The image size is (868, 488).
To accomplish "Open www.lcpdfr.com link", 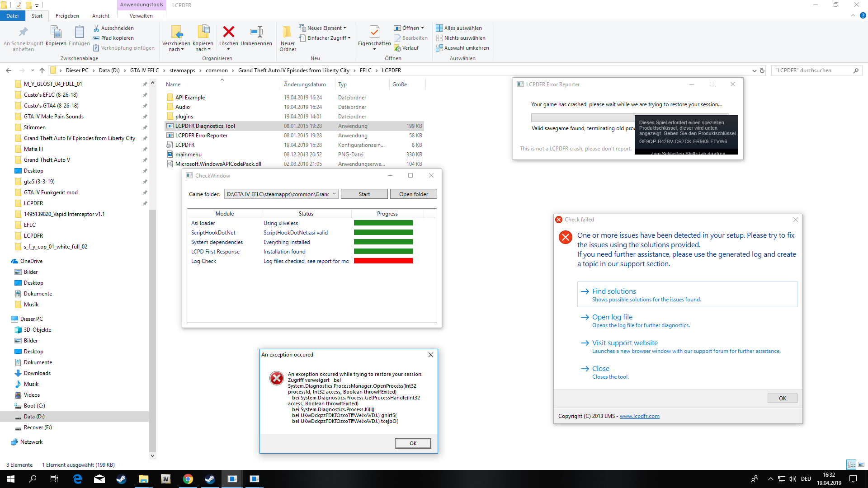I will tap(639, 416).
